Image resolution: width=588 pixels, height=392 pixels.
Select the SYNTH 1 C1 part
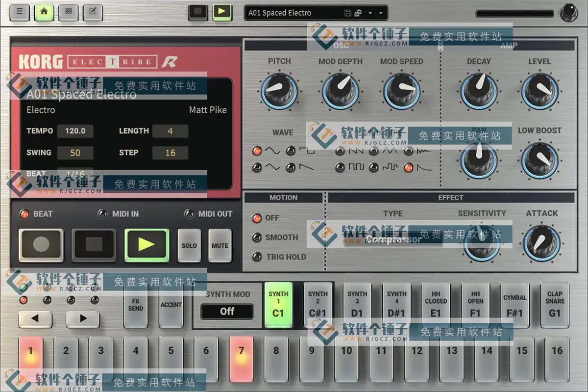point(278,305)
